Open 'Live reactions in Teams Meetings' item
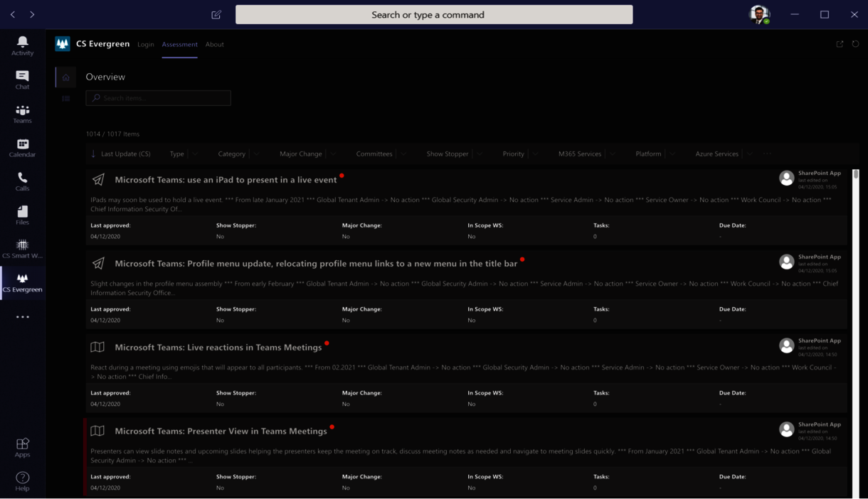This screenshot has height=499, width=868. 218,348
